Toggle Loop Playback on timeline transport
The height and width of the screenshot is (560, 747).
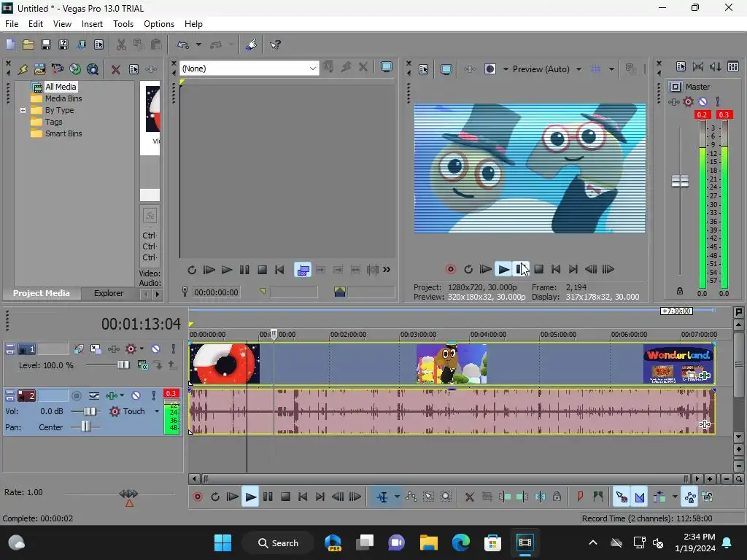[215, 497]
